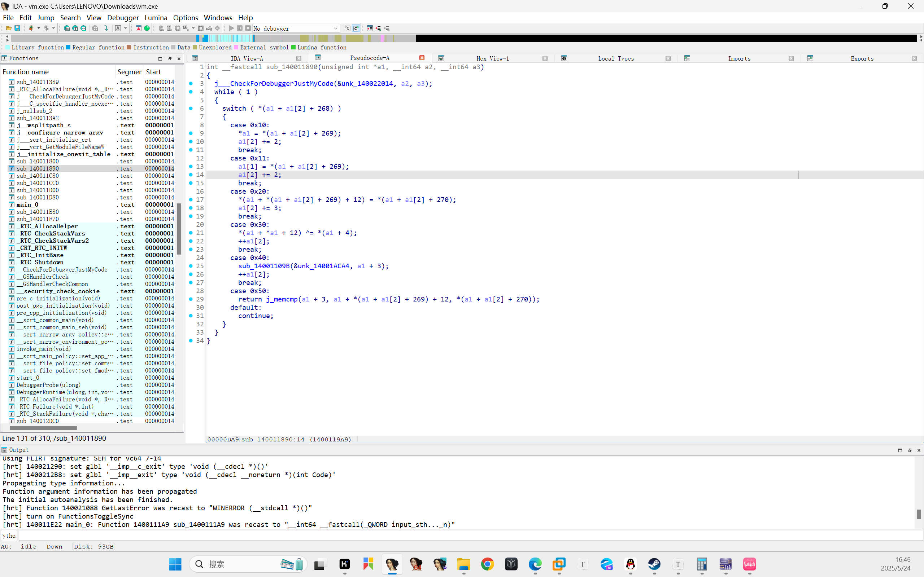The image size is (924, 577).
Task: Open Steam from the taskbar
Action: pyautogui.click(x=654, y=564)
